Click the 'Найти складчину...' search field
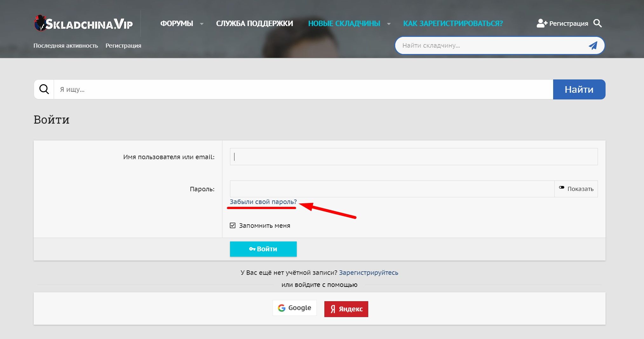Viewport: 644px width, 339px height. coord(491,45)
